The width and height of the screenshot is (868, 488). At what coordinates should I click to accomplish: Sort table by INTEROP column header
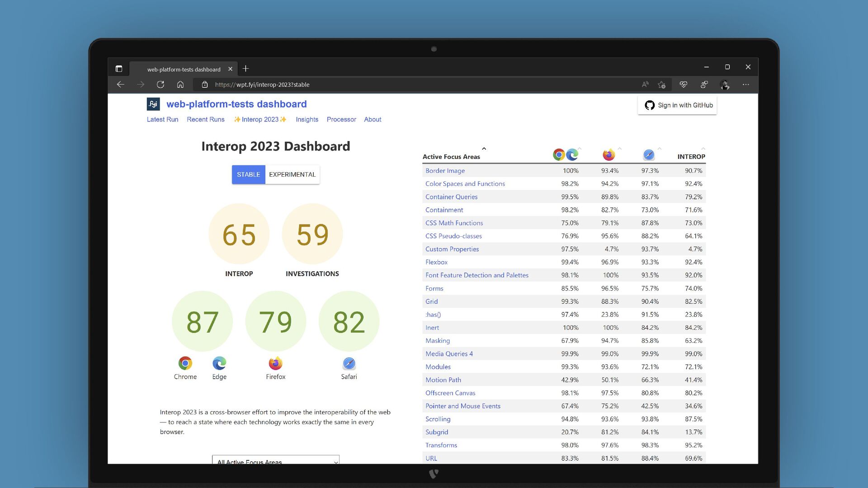click(x=691, y=157)
